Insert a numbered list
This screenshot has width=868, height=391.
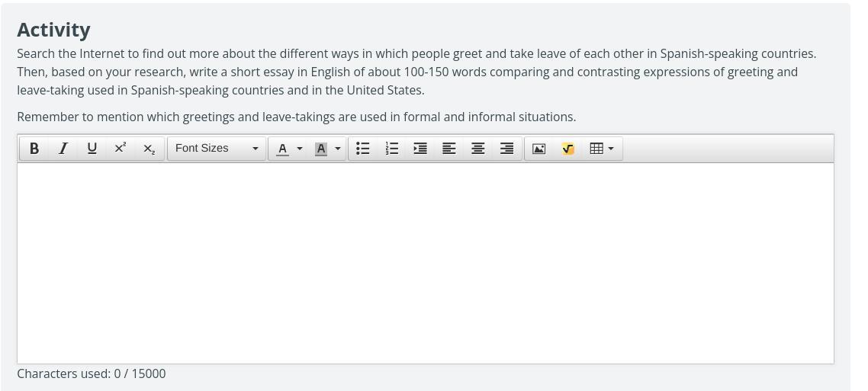pyautogui.click(x=392, y=148)
